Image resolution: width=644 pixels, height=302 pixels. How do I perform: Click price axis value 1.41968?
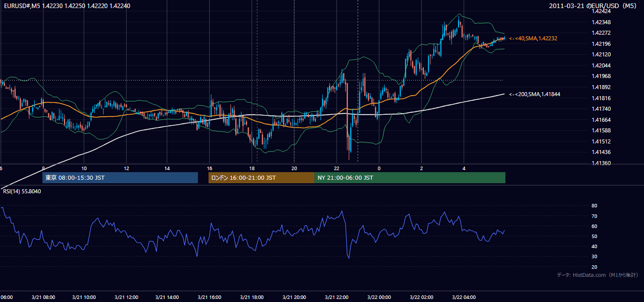point(601,76)
